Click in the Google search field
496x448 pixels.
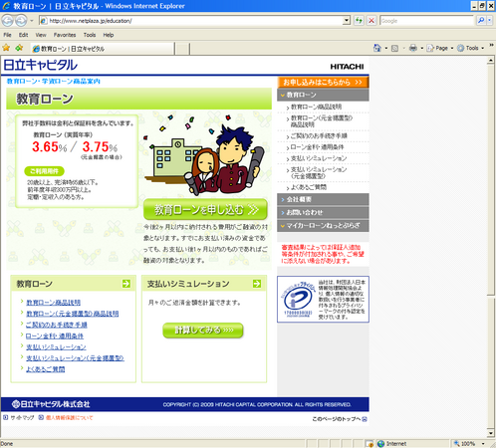coord(426,21)
